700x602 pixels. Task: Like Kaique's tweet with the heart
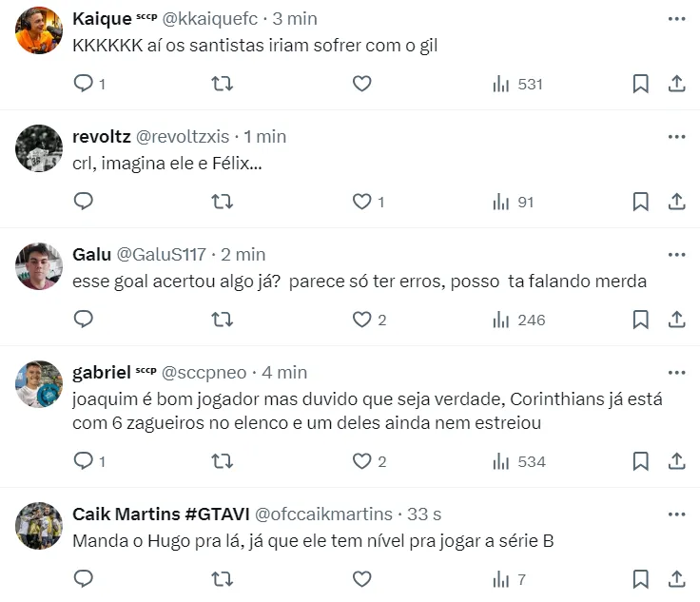[x=361, y=84]
